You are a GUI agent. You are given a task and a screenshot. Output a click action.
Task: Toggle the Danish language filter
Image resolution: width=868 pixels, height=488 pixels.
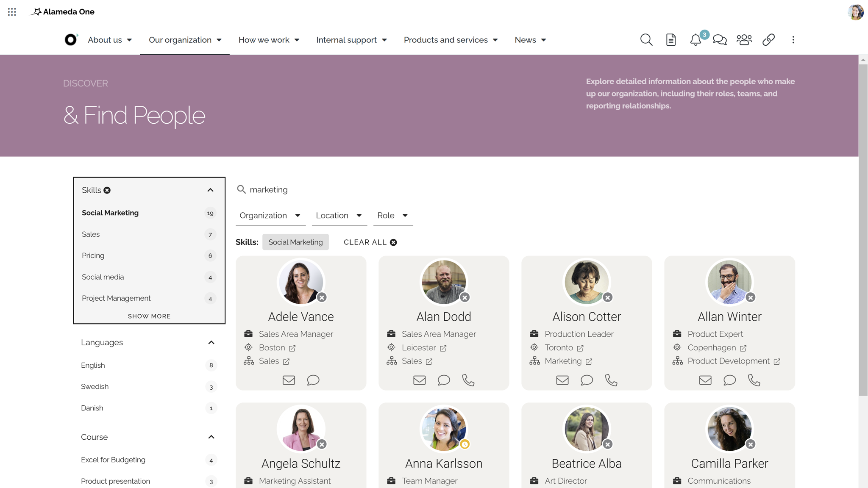[x=149, y=408]
